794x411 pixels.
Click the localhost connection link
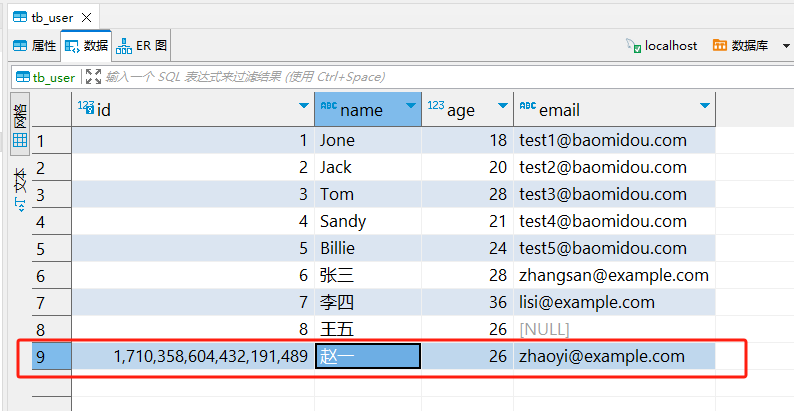click(x=662, y=46)
